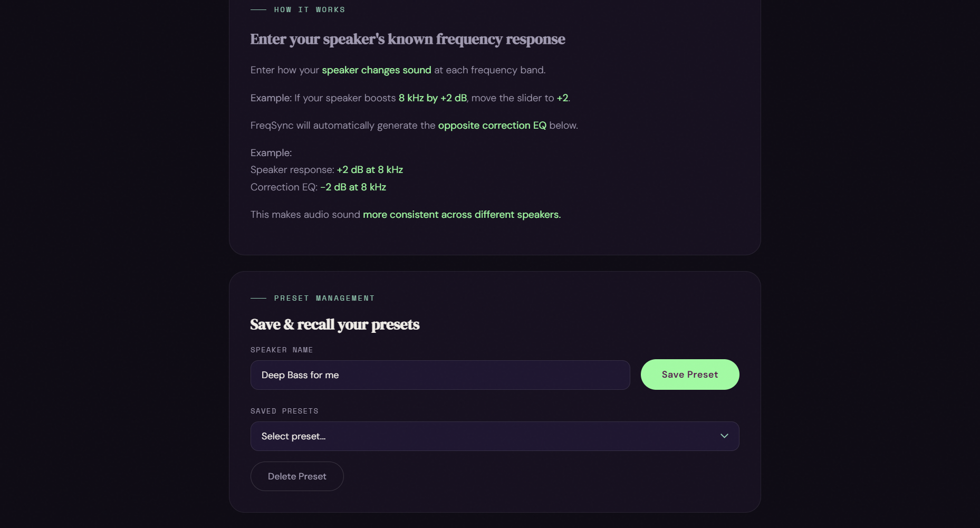Click the Save Preset button
The height and width of the screenshot is (528, 980).
click(690, 375)
